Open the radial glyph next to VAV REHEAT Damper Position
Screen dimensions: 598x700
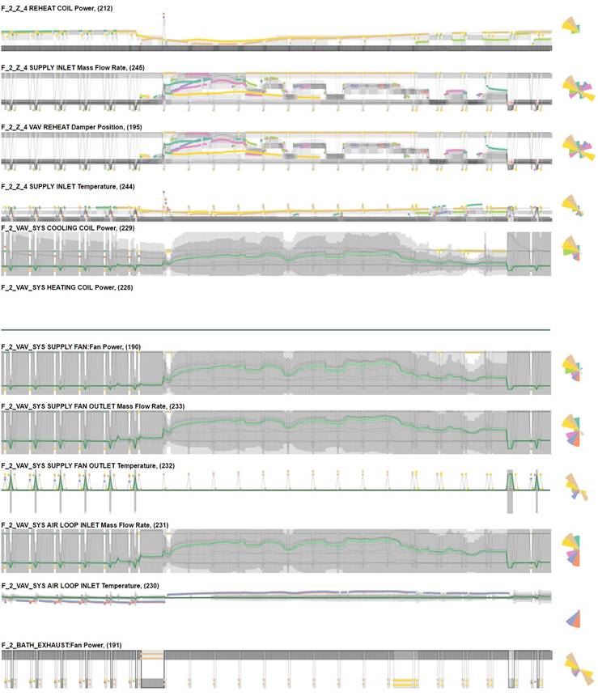(x=574, y=147)
